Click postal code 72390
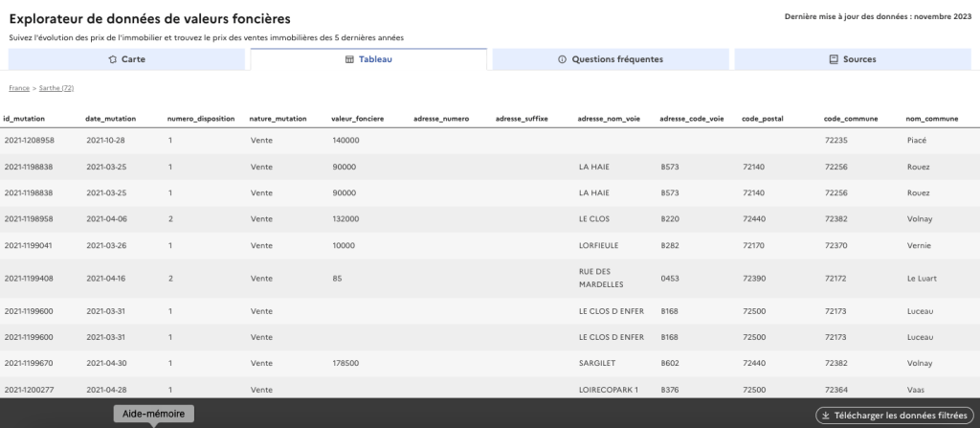The width and height of the screenshot is (980, 428). [754, 279]
